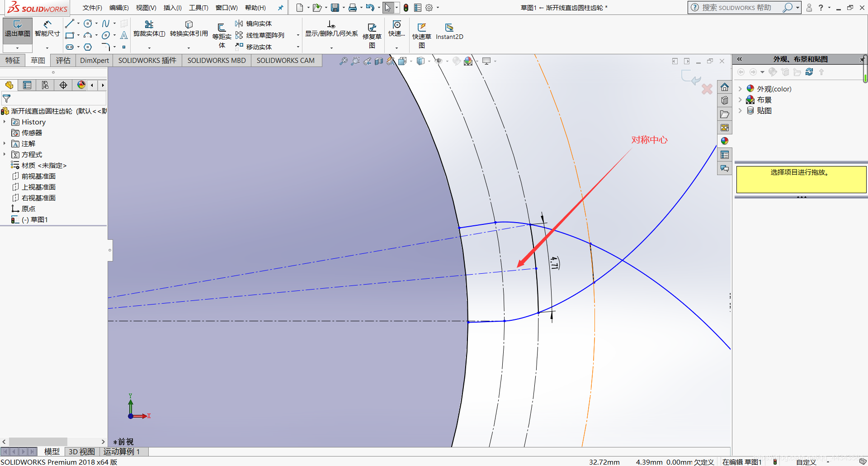
Task: Expand the 方程式 equations node
Action: point(5,154)
